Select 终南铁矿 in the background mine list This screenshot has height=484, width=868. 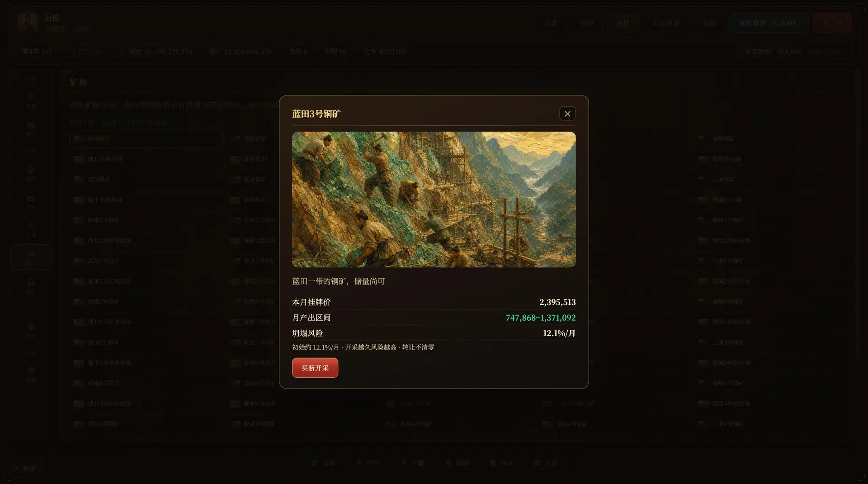click(146, 139)
